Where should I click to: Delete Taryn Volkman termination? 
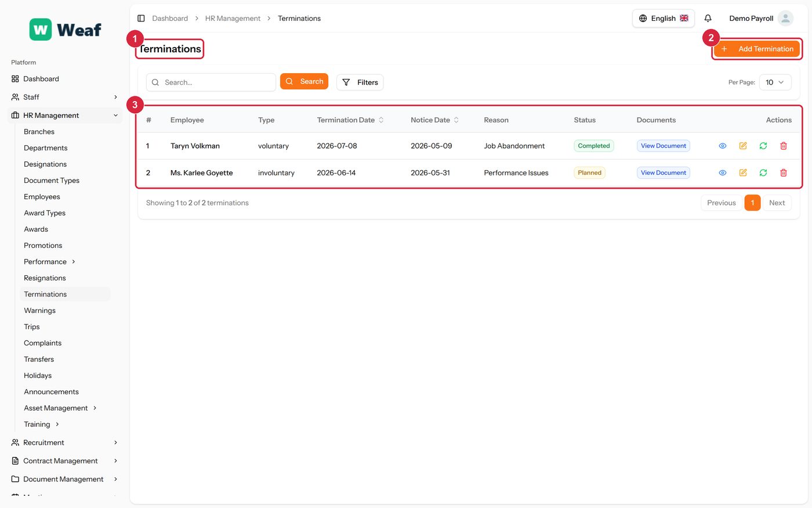pos(784,146)
